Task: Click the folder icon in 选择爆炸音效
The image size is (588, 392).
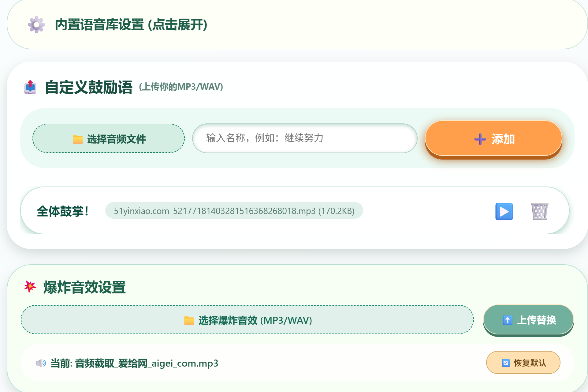Action: tap(189, 320)
